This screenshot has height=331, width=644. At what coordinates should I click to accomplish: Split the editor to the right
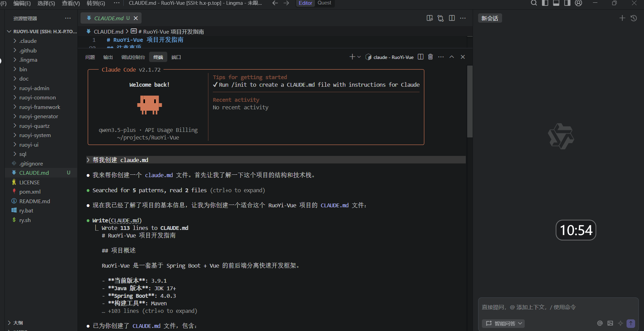click(x=452, y=18)
